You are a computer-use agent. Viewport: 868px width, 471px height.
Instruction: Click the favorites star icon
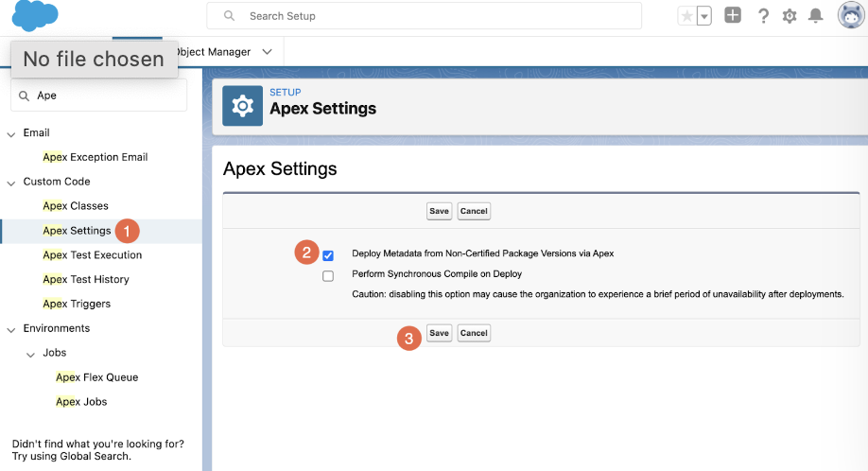tap(687, 16)
